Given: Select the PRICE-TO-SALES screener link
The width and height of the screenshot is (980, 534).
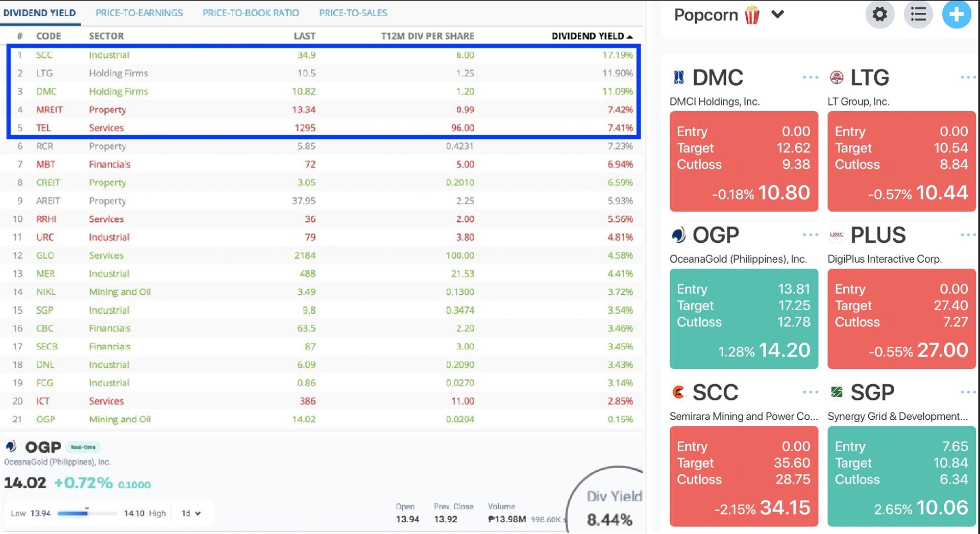Looking at the screenshot, I should coord(353,13).
